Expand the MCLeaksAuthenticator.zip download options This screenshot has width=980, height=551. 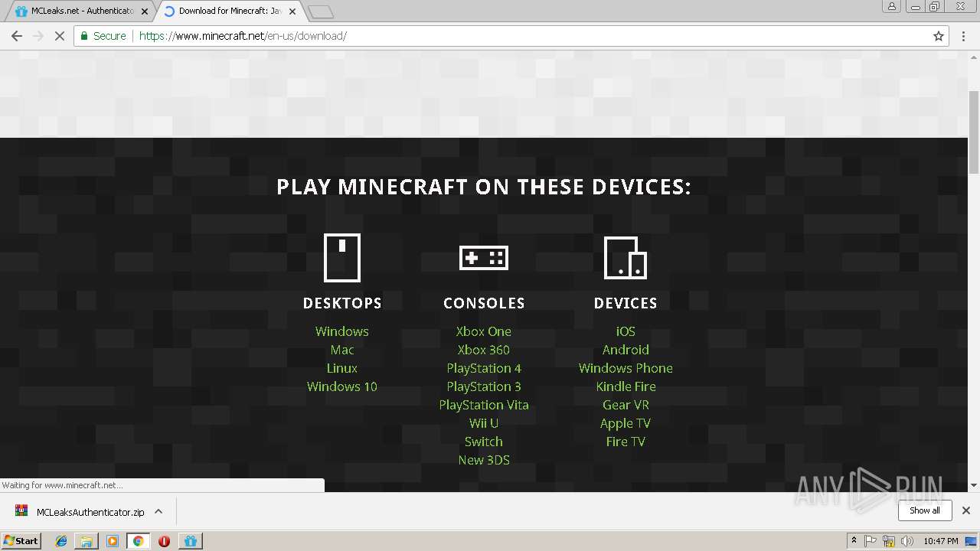(x=158, y=512)
